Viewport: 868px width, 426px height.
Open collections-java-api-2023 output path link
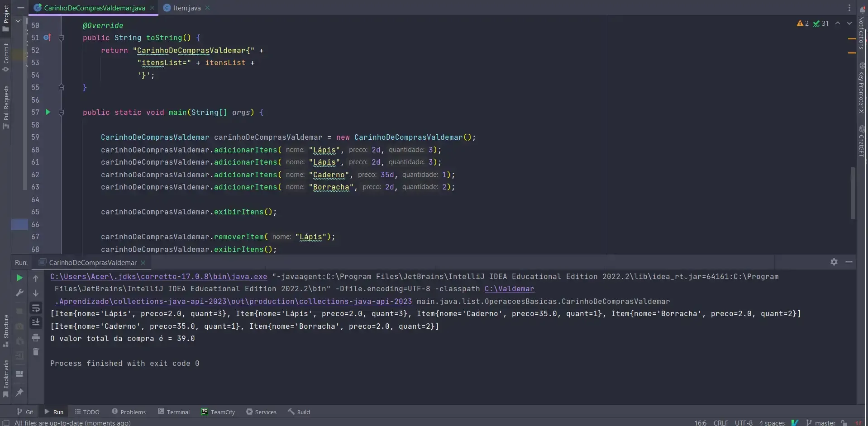click(x=234, y=301)
